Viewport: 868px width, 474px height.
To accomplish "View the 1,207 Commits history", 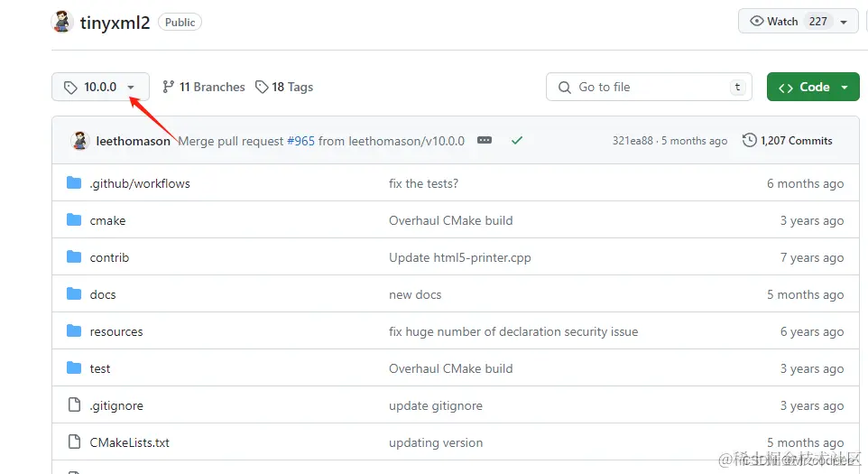I will click(787, 141).
